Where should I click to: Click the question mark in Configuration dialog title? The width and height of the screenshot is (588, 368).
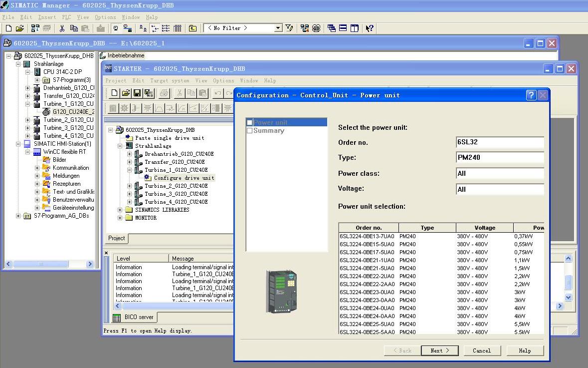point(531,95)
